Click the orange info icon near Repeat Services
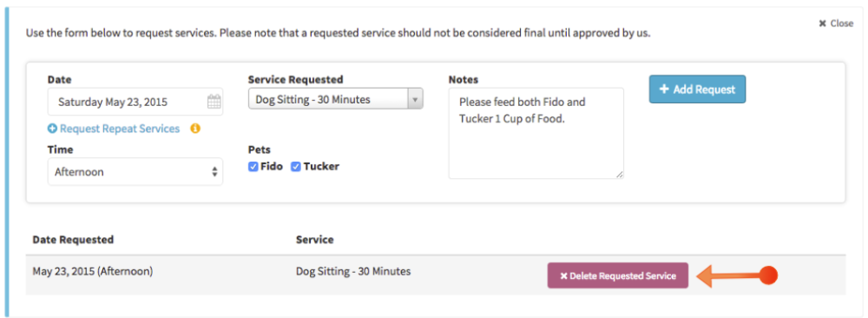Screen dimensions: 868x318 coord(194,129)
